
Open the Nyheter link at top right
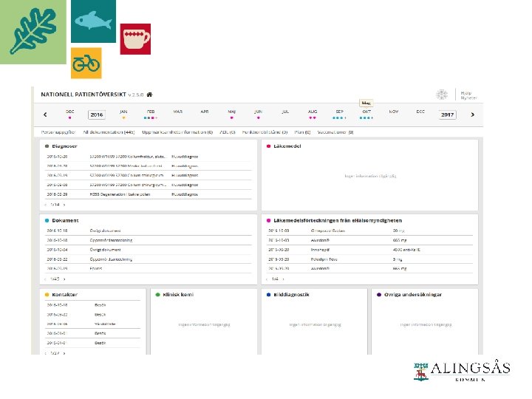click(x=468, y=98)
